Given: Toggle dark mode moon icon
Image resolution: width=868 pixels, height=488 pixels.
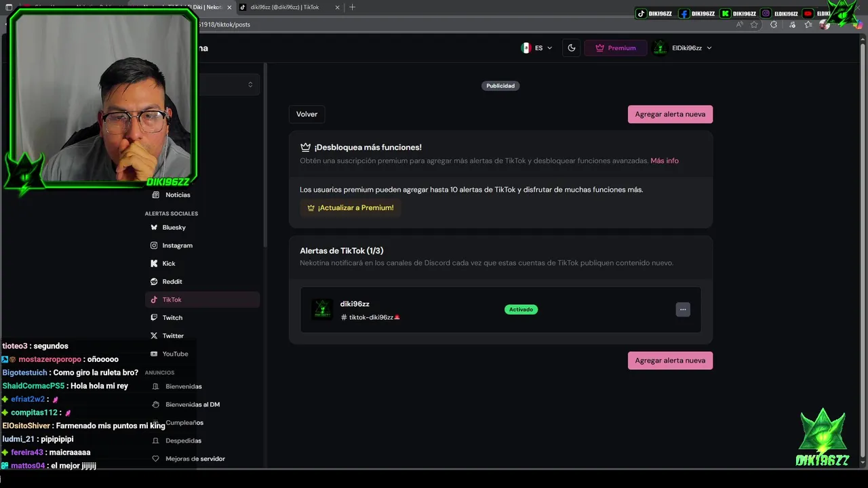Looking at the screenshot, I should pos(572,48).
